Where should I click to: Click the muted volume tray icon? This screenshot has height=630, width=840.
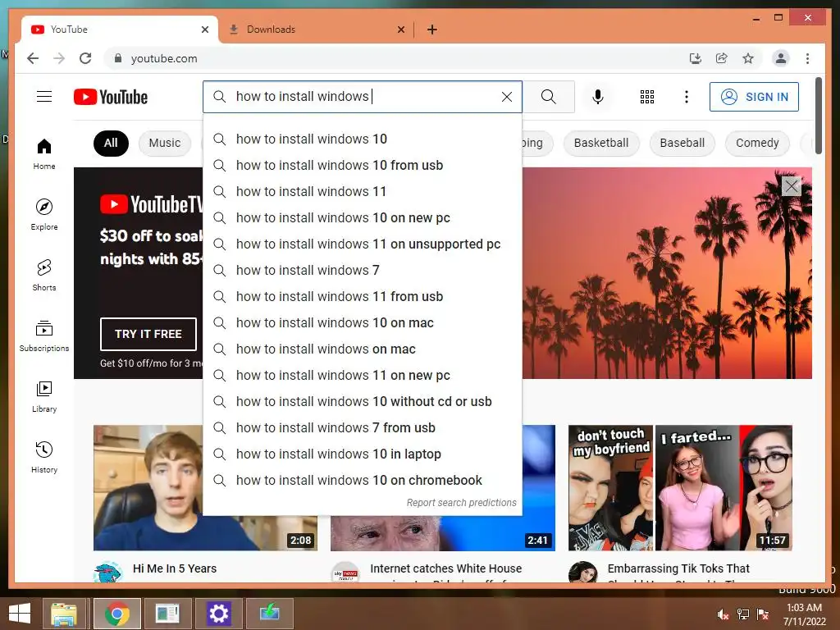(x=723, y=614)
